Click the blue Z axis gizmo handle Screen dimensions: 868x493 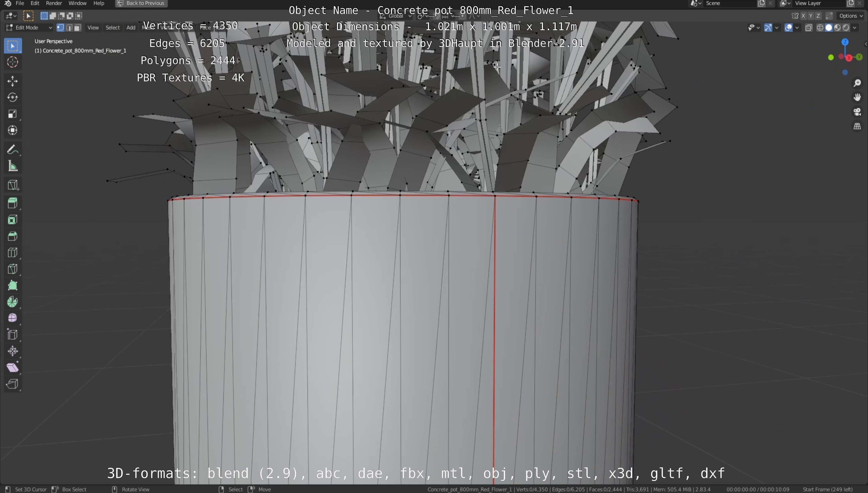845,42
